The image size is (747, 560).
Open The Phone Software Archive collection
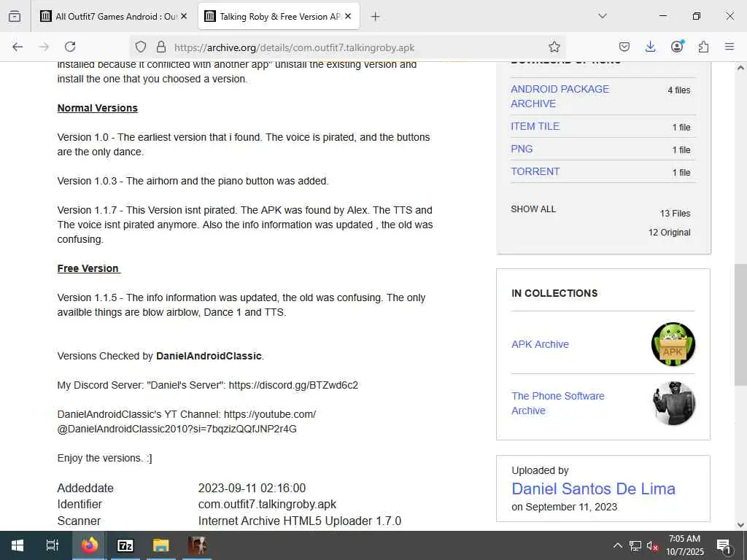(x=558, y=403)
